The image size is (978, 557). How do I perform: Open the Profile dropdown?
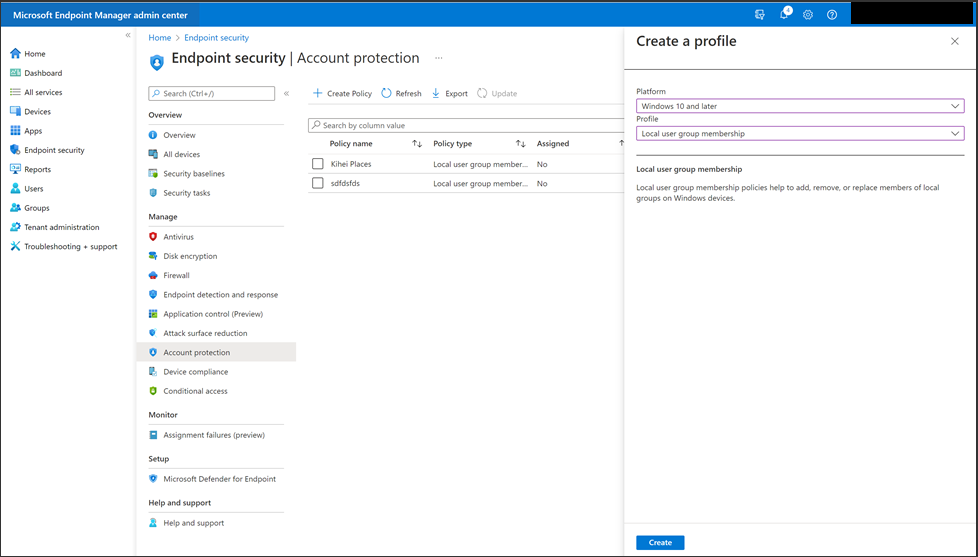tap(800, 133)
